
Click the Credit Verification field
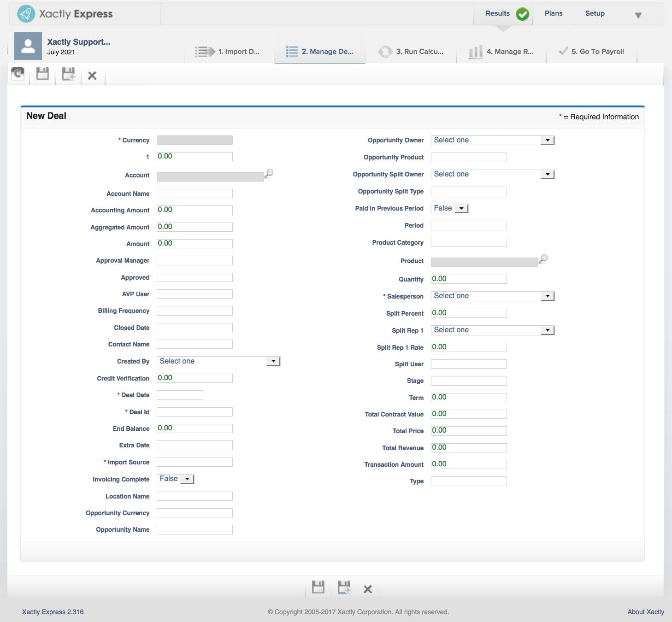[195, 378]
